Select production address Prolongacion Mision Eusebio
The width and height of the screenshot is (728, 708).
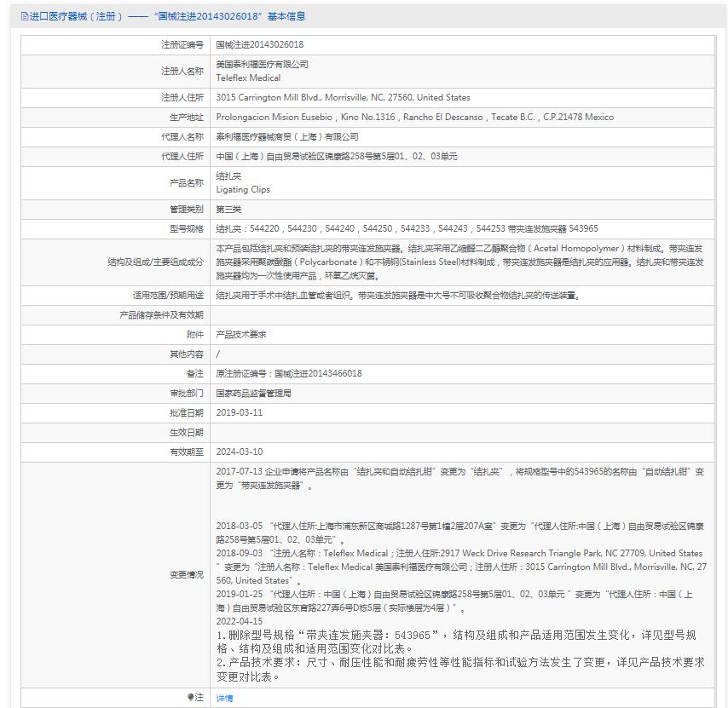pyautogui.click(x=414, y=117)
